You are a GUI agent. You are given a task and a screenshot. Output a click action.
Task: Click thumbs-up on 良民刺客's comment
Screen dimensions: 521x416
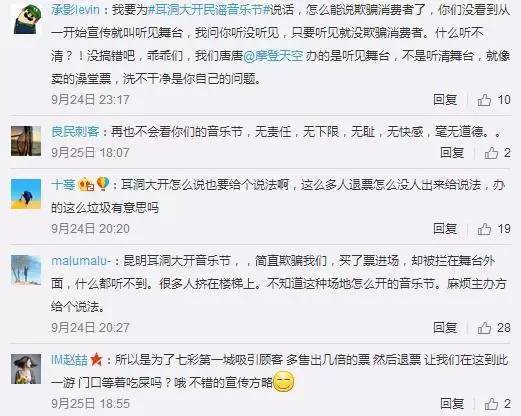(x=491, y=153)
